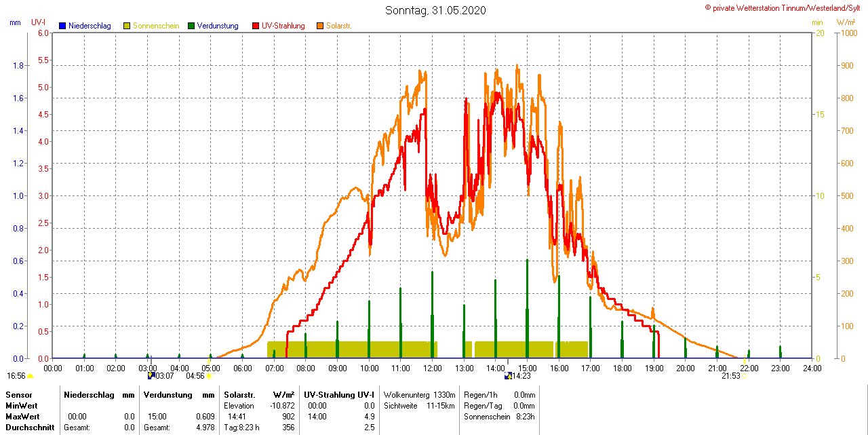Click the Niederschlag column header in the table

pos(89,394)
